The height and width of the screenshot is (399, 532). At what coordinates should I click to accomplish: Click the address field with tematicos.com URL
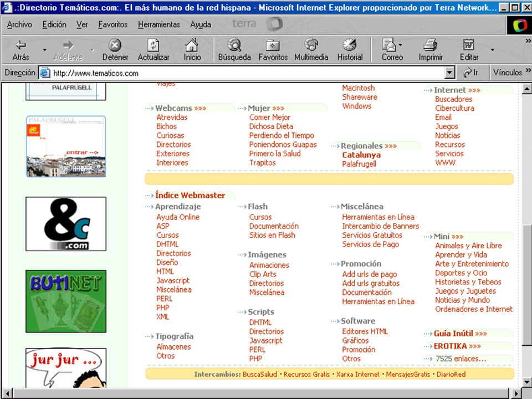tap(243, 73)
